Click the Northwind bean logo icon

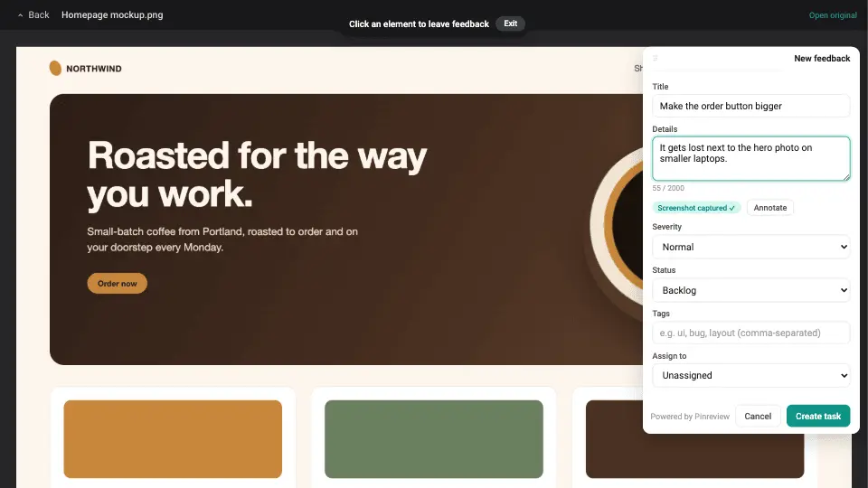pos(55,68)
